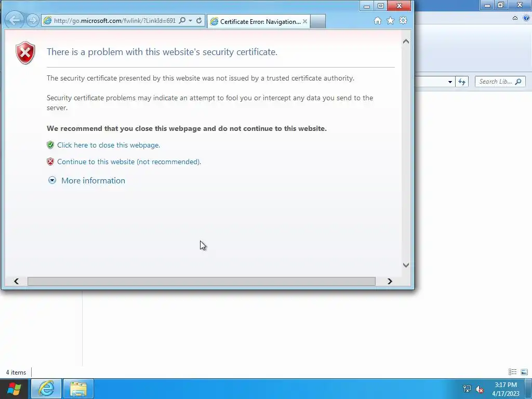The image size is (532, 399).
Task: Open a new blank tab
Action: point(318,21)
